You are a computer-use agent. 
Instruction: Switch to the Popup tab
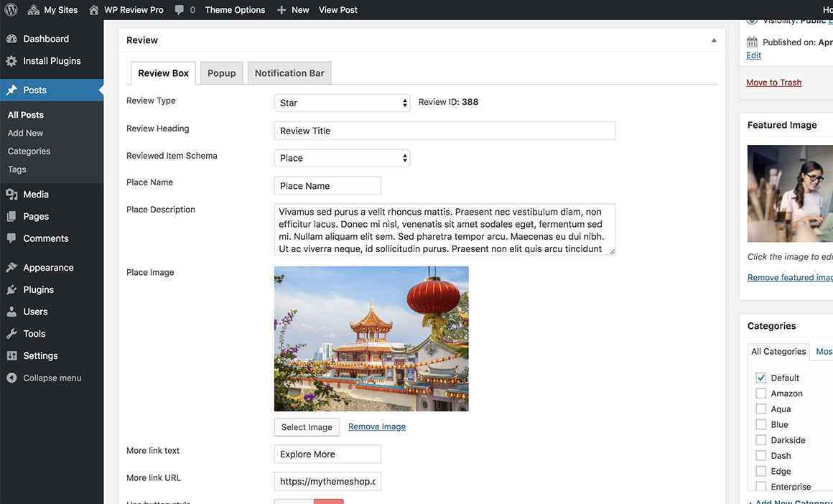click(221, 73)
